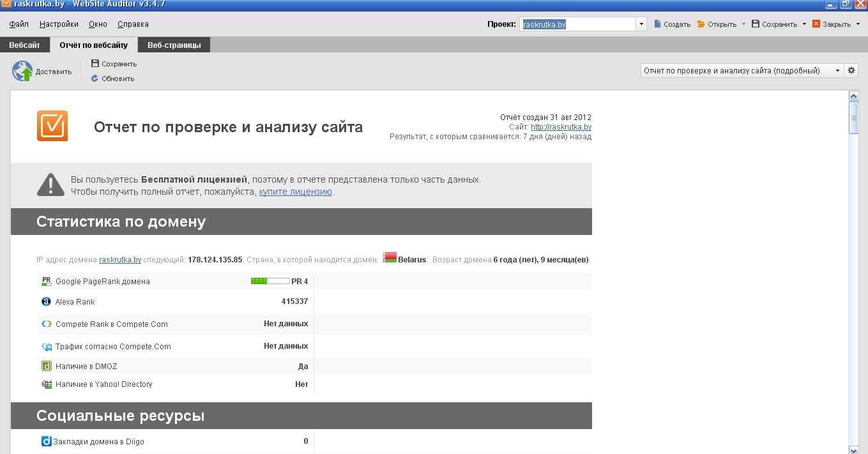
Task: Click the top-bar Save (Сохранить) project icon
Action: pyautogui.click(x=756, y=24)
